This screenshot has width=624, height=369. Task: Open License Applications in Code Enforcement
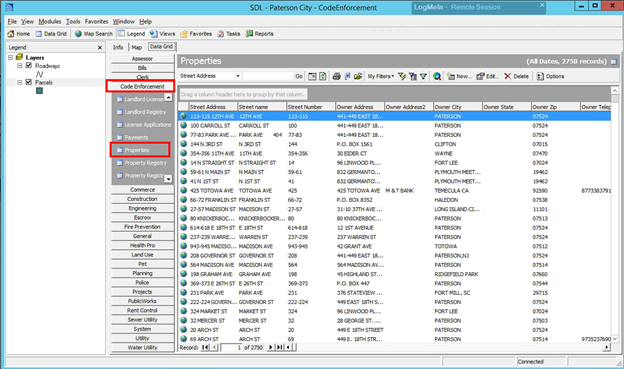[x=144, y=125]
